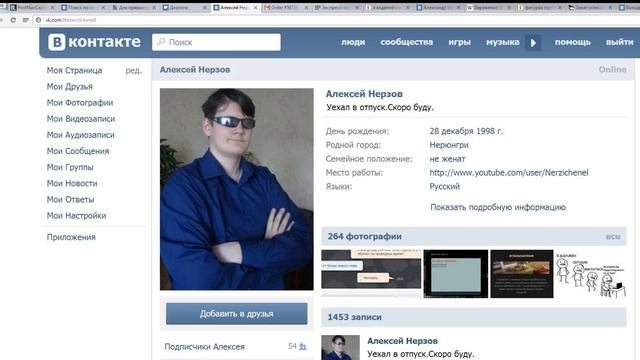640x360 pixels.
Task: Open the youtube.com/user/Nerzichenel link
Action: coord(509,173)
